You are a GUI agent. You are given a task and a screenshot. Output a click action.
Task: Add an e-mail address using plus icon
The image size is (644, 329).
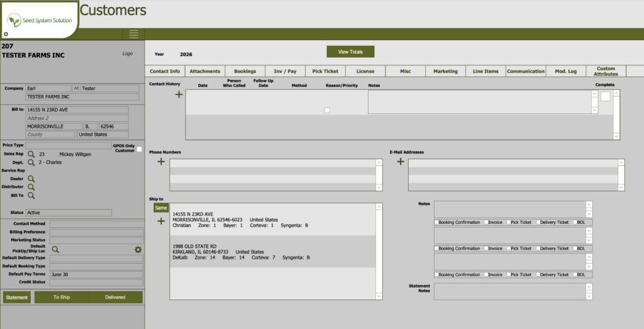point(400,162)
